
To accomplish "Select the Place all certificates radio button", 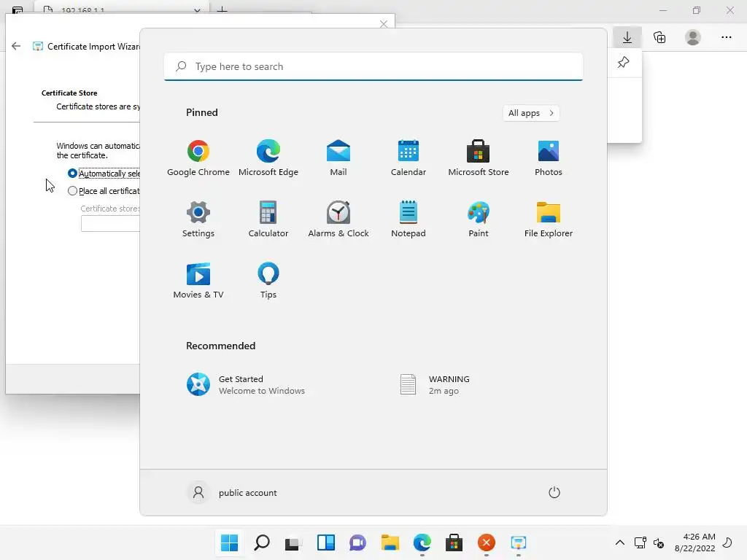I will [x=72, y=191].
